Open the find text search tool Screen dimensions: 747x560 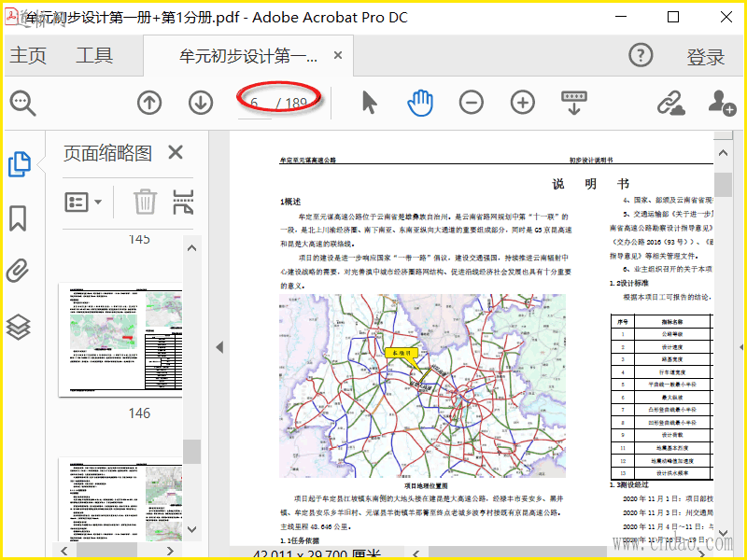pyautogui.click(x=22, y=103)
